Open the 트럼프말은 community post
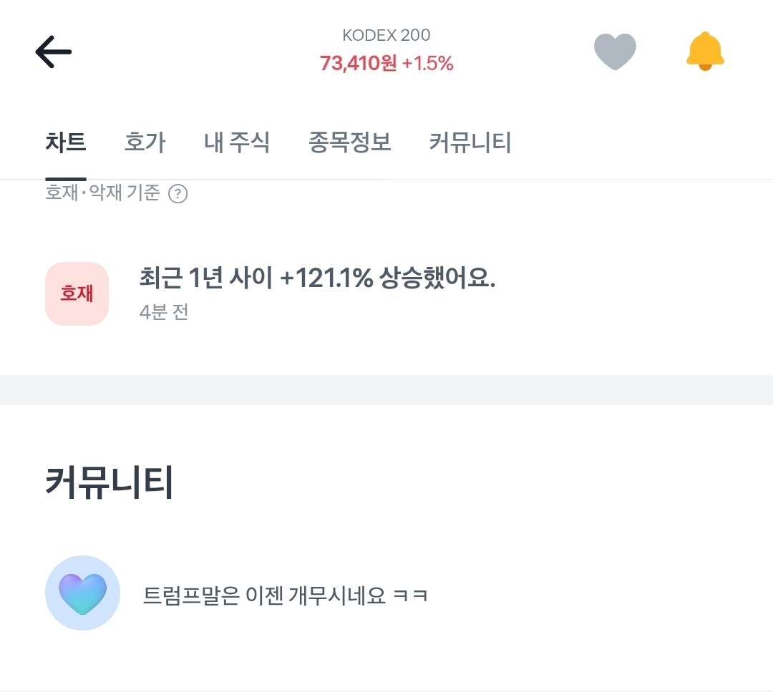Image resolution: width=773 pixels, height=700 pixels. pyautogui.click(x=286, y=595)
